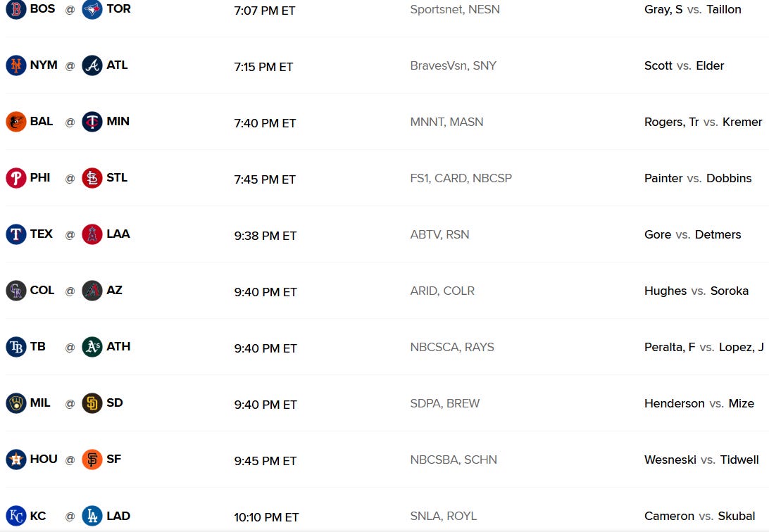Open the SF team name link
The image size is (769, 532).
click(114, 459)
